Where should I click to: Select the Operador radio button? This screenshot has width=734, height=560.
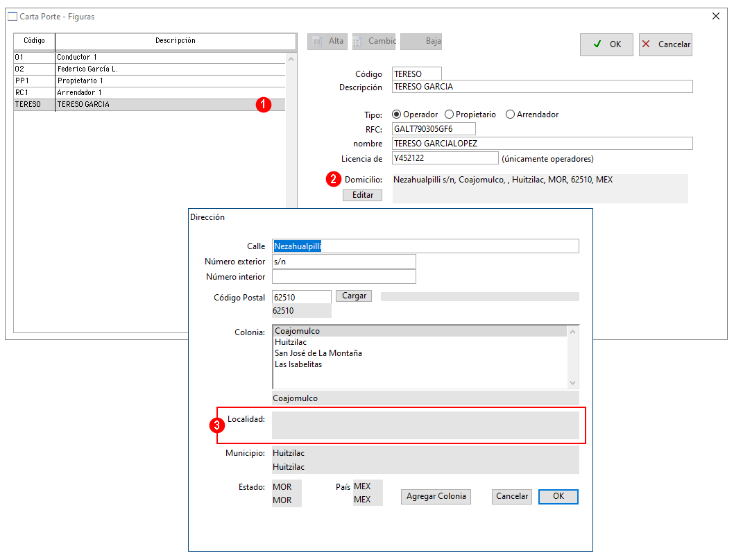(398, 114)
